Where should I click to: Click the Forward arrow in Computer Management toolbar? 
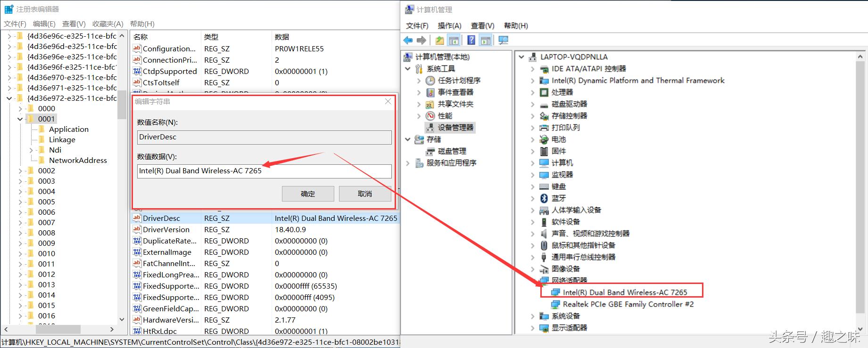(x=422, y=40)
